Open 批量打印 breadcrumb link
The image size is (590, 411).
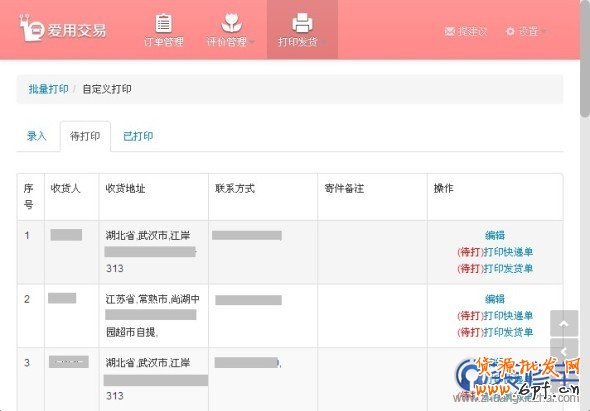pyautogui.click(x=49, y=89)
